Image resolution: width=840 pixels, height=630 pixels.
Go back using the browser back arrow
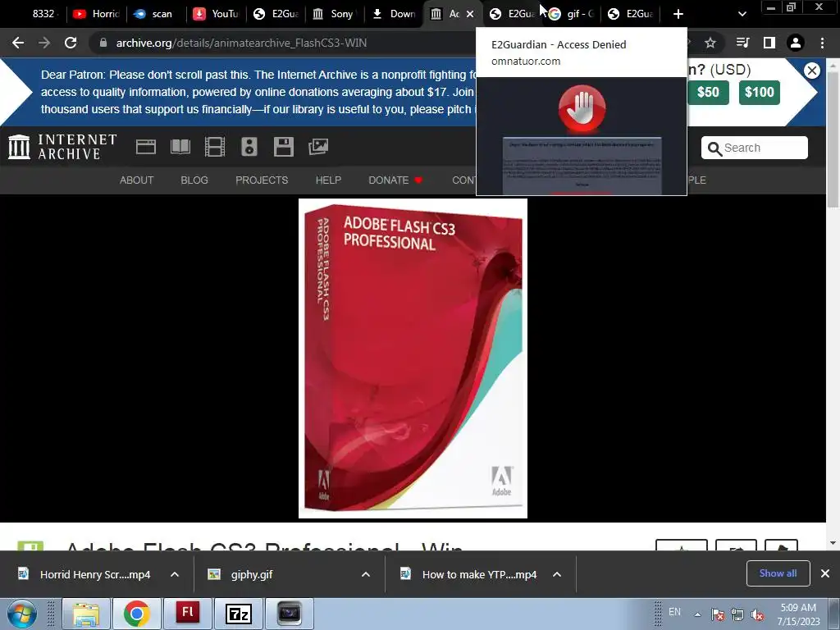pos(18,43)
